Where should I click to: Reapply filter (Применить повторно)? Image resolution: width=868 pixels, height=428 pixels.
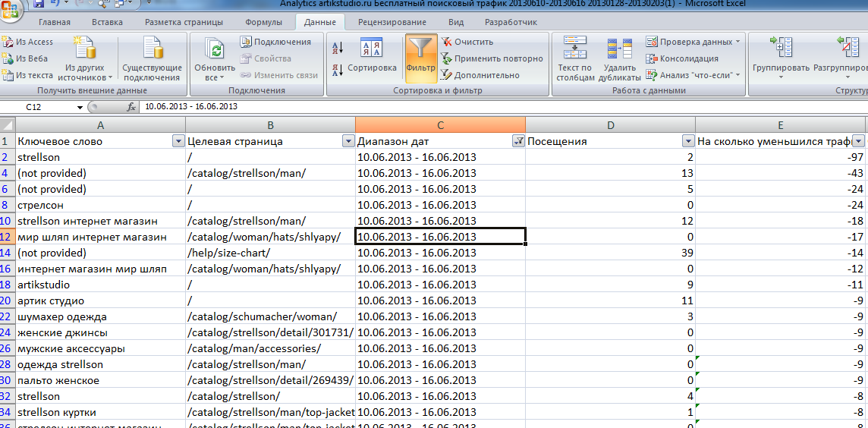492,58
